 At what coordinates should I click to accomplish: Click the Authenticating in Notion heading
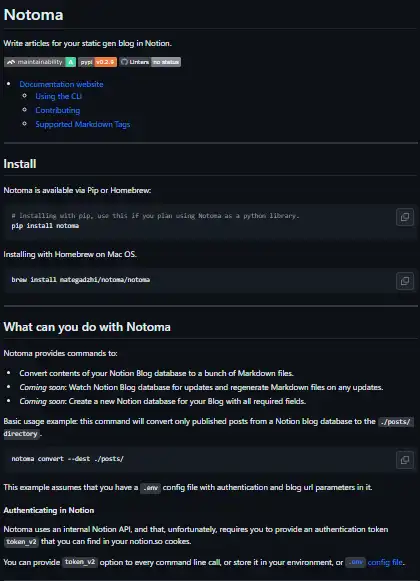coord(49,510)
